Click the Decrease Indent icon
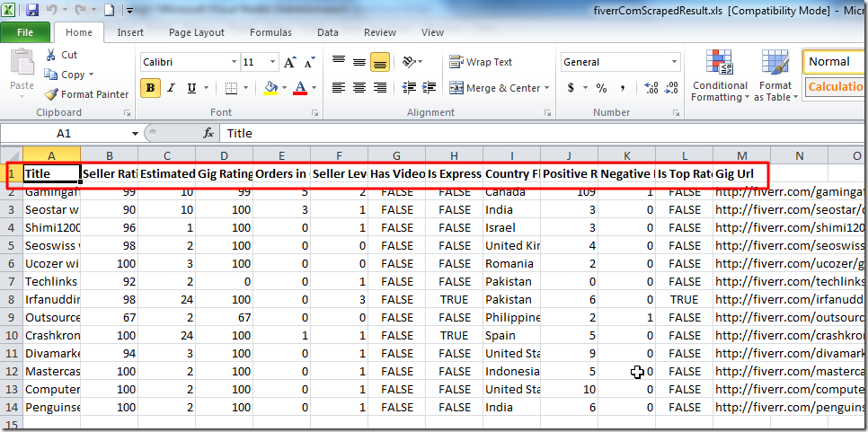 point(409,87)
